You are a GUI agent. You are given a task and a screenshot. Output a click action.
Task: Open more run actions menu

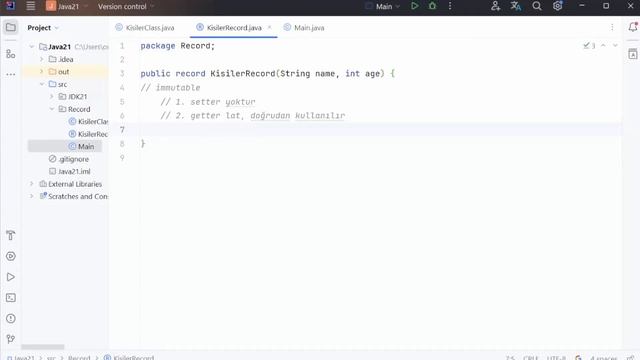pyautogui.click(x=450, y=6)
